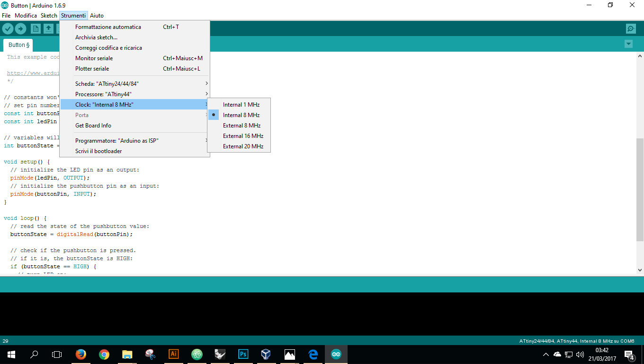
Task: Click the board info status bar text
Action: (x=577, y=341)
